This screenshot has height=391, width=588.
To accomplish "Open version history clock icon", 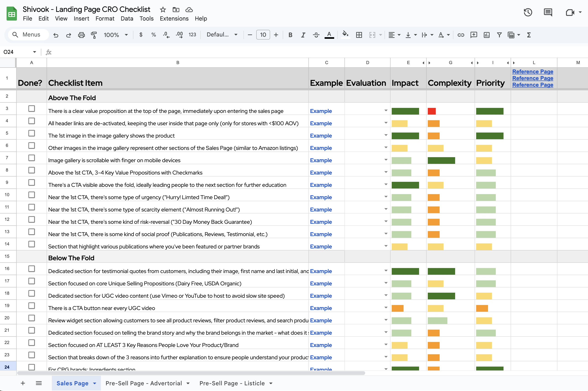I will click(x=528, y=12).
